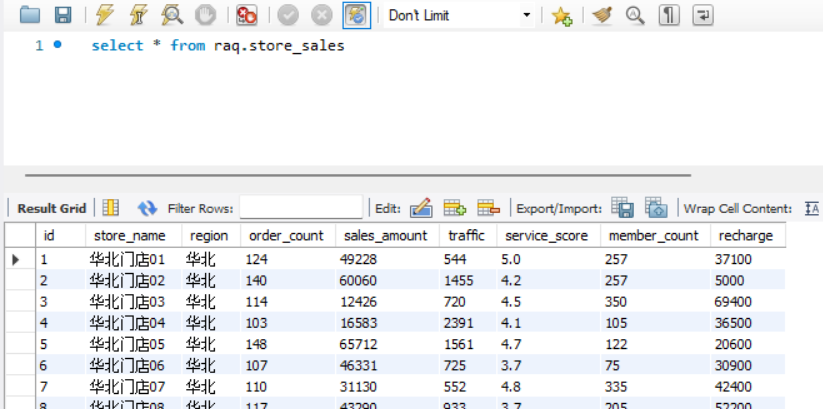Select cell 华北门店01

(133, 259)
